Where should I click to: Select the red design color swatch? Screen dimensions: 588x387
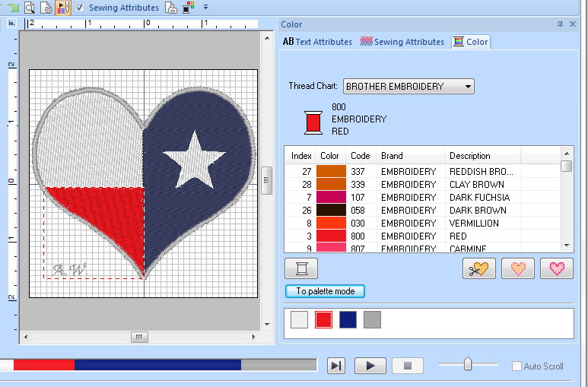[x=323, y=319]
